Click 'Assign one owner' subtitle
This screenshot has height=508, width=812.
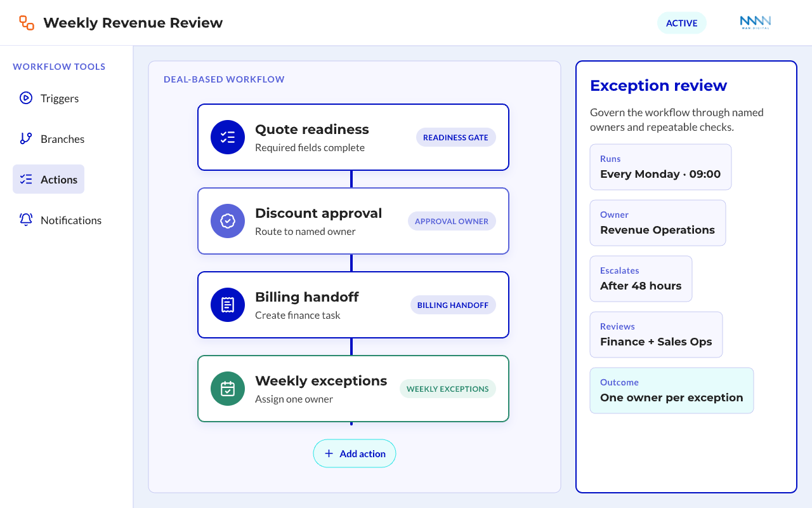pos(294,399)
